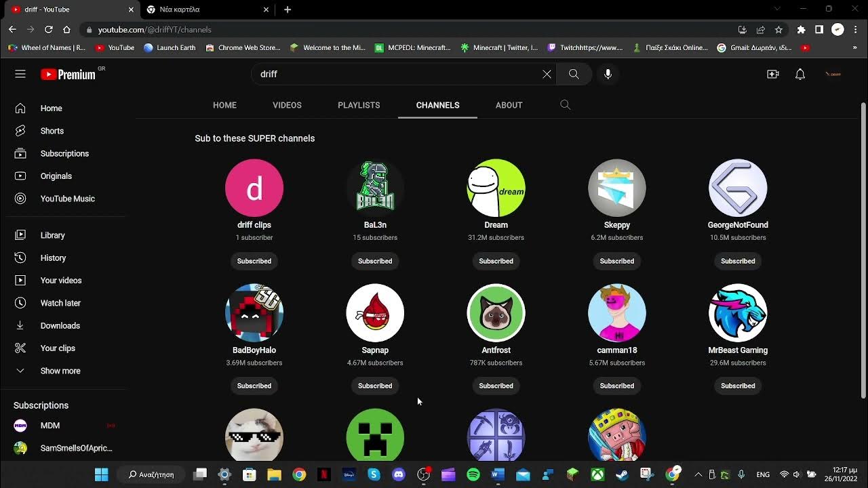Open Chrome extensions puzzle icon

801,30
